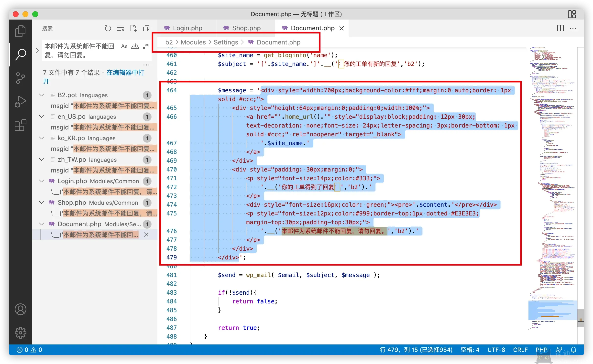Open editor More Actions ellipsis menu
Image resolution: width=593 pixels, height=364 pixels.
pyautogui.click(x=573, y=28)
